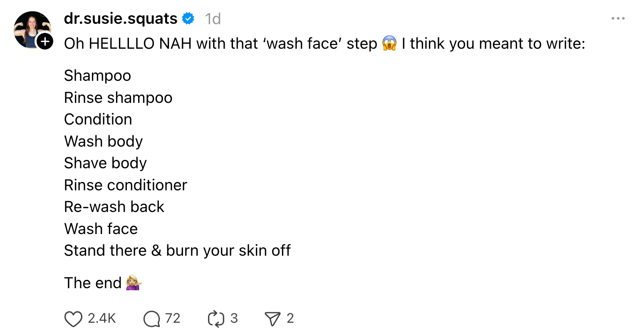The image size is (644, 334).
Task: Click the repost count of 3
Action: point(234,319)
